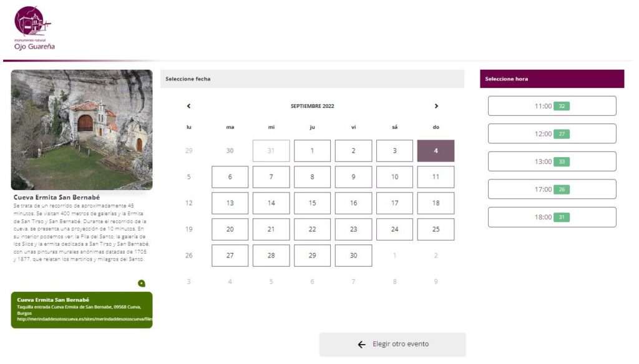Click the Cueva Ermita San Bernabé photo
The width and height of the screenshot is (639, 364).
pyautogui.click(x=82, y=130)
